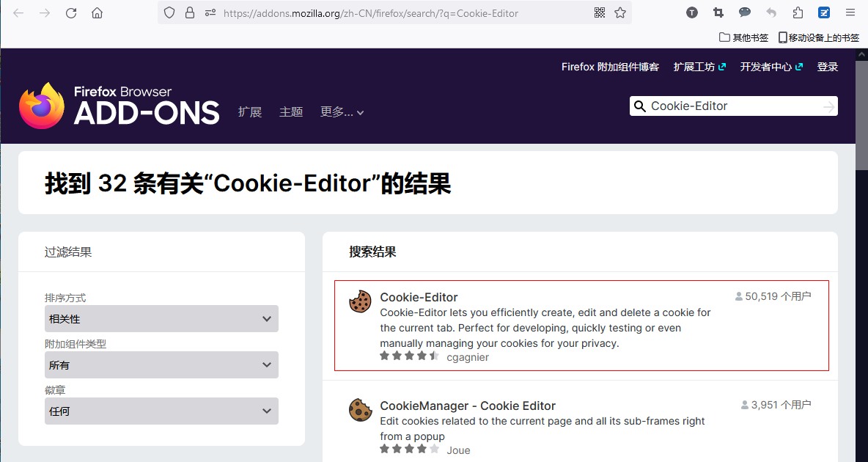Open the Firefox application menu
This screenshot has height=462, width=868.
tap(851, 12)
